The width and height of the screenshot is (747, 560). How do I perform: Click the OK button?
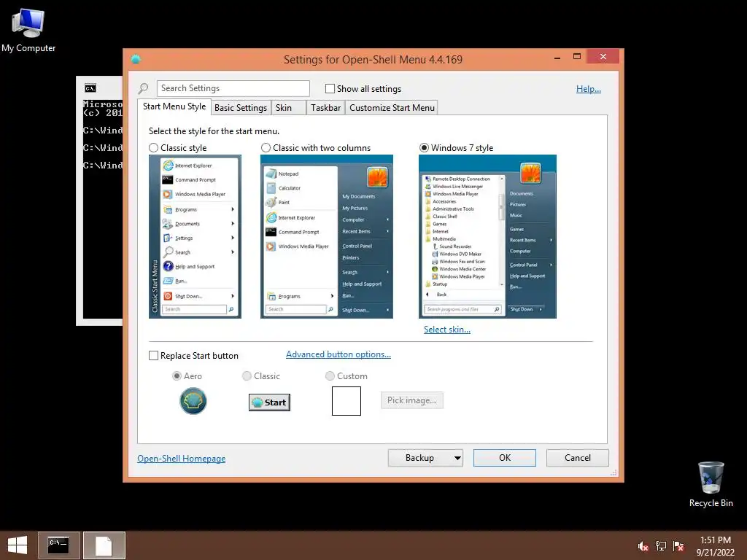pos(505,458)
